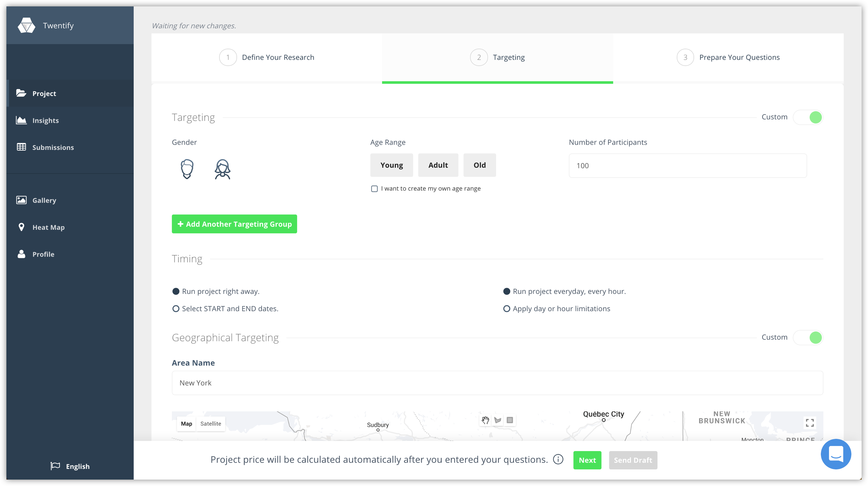Select 'Apply day or hour limitations' option

click(506, 309)
